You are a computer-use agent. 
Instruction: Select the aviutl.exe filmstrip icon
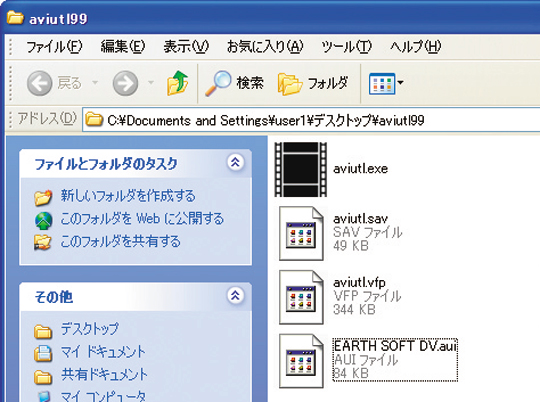(301, 169)
